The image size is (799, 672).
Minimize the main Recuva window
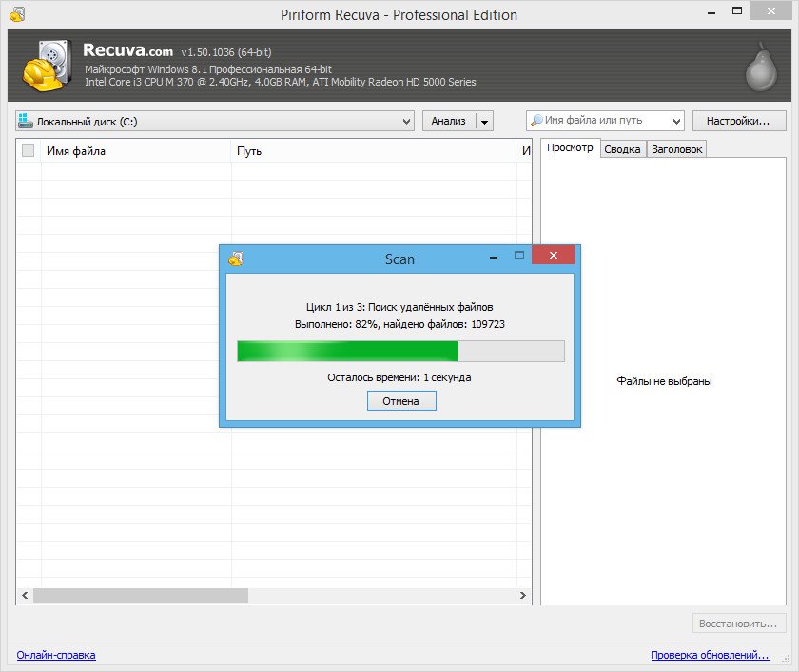711,12
